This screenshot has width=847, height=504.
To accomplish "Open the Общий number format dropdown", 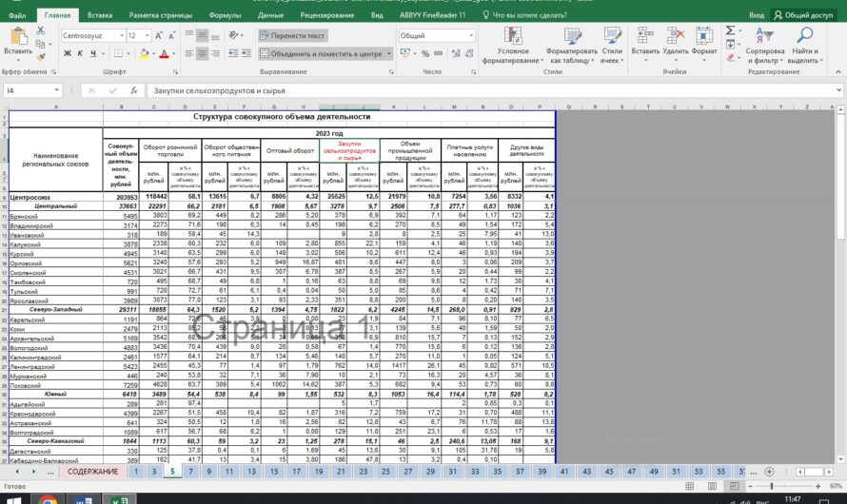I will click(x=471, y=35).
